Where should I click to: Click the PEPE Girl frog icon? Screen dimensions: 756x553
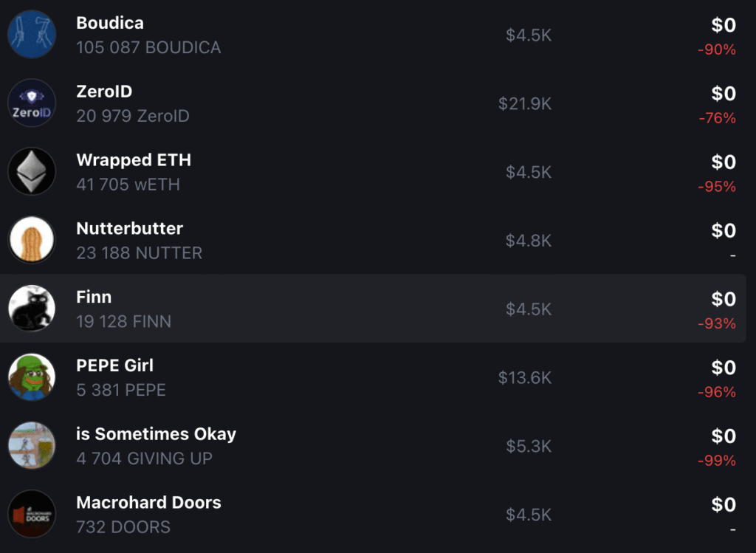point(32,377)
